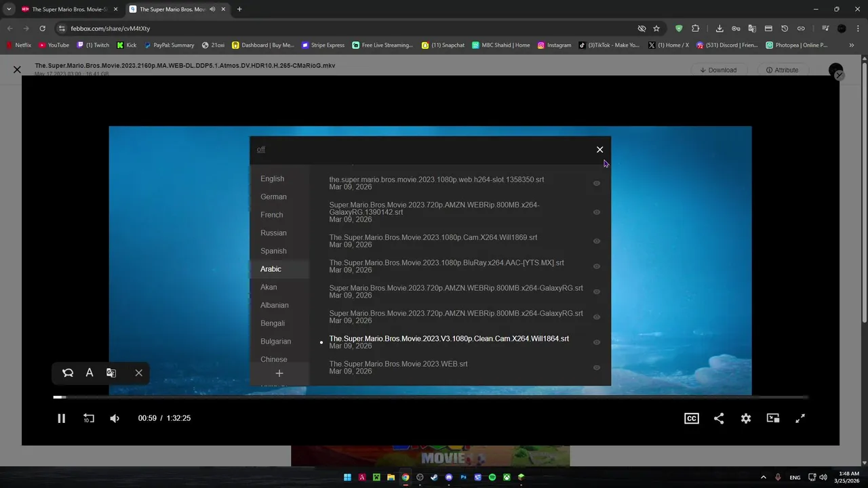The height and width of the screenshot is (488, 868).
Task: Click the 'A' font icon in floating toolbar
Action: pos(90,373)
